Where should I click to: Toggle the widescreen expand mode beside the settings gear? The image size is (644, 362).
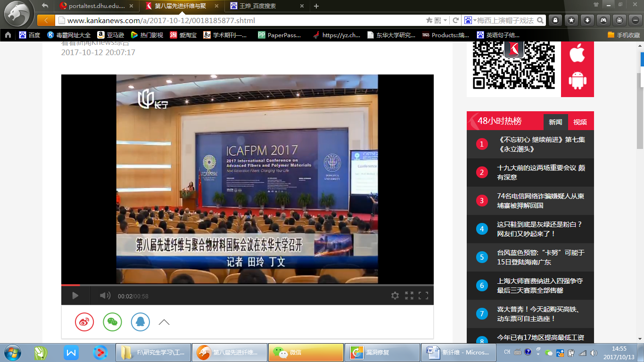click(x=409, y=296)
